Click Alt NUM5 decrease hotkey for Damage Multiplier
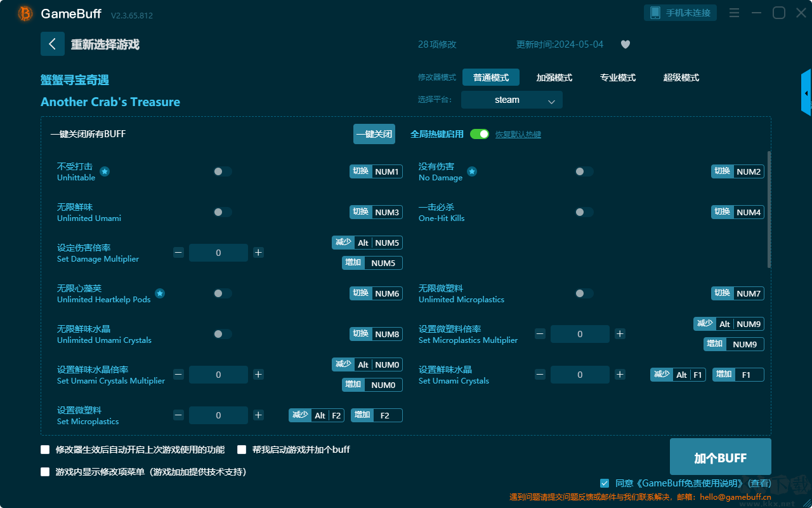Viewport: 812px width, 508px height. pyautogui.click(x=367, y=243)
